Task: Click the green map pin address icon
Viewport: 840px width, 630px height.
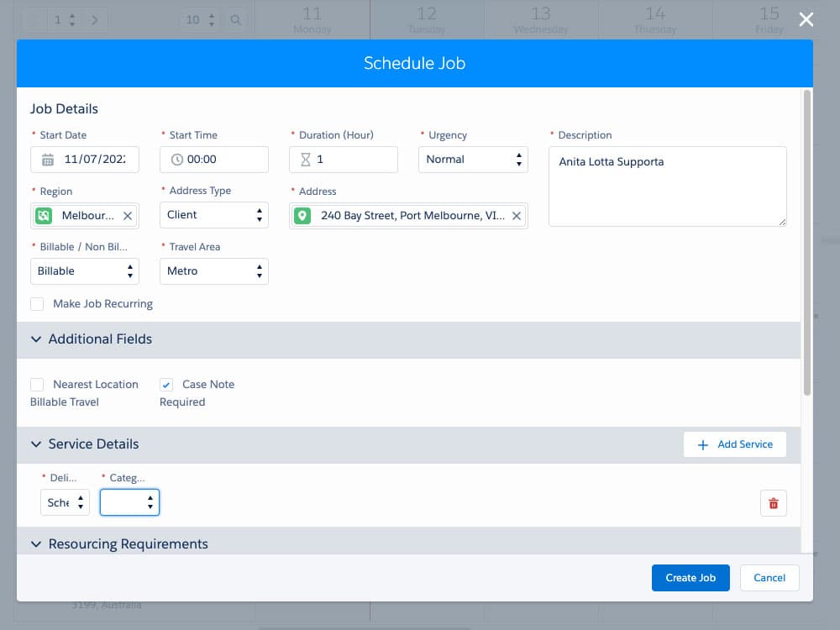Action: pyautogui.click(x=302, y=216)
